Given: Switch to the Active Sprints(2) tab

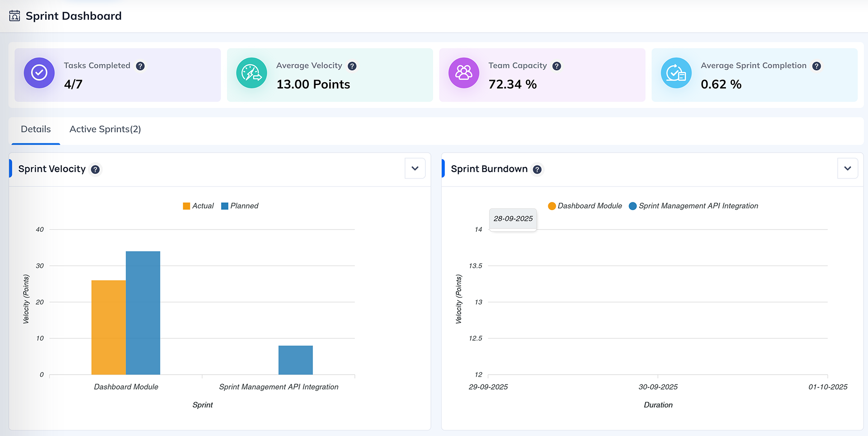Looking at the screenshot, I should point(105,129).
